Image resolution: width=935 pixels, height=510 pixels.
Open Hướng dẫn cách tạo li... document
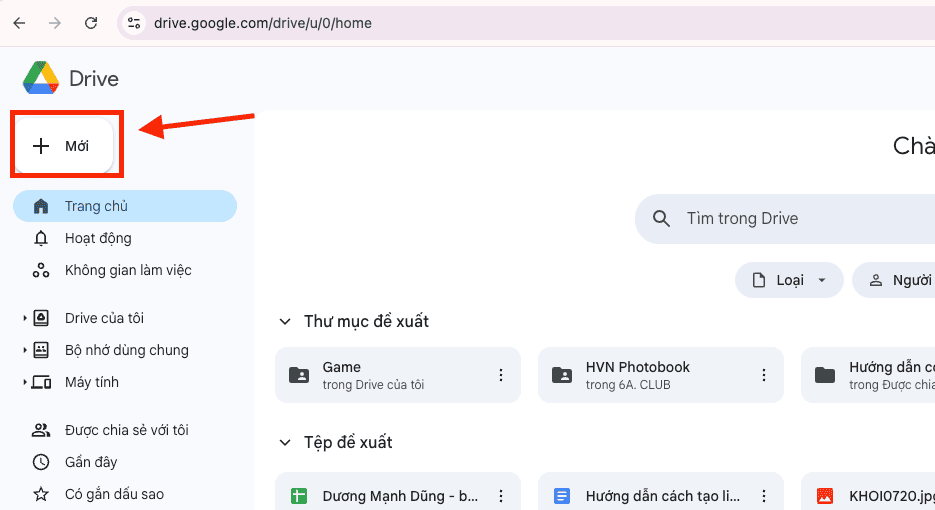(x=661, y=492)
